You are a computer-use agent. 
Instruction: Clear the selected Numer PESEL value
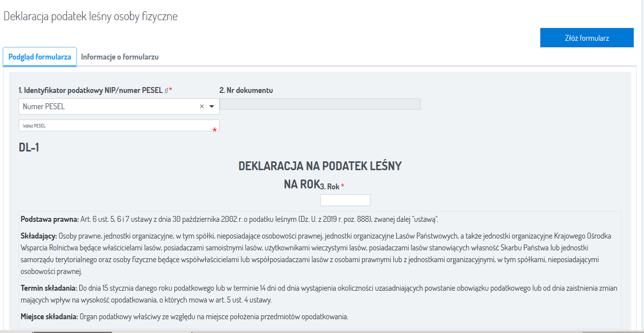[x=201, y=106]
